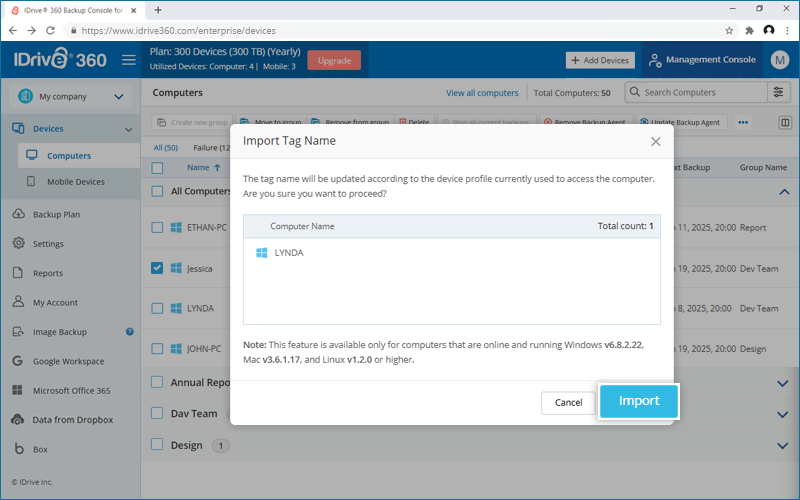Image resolution: width=800 pixels, height=500 pixels.
Task: Check the ETHAN-PC checkbox
Action: pos(157,228)
